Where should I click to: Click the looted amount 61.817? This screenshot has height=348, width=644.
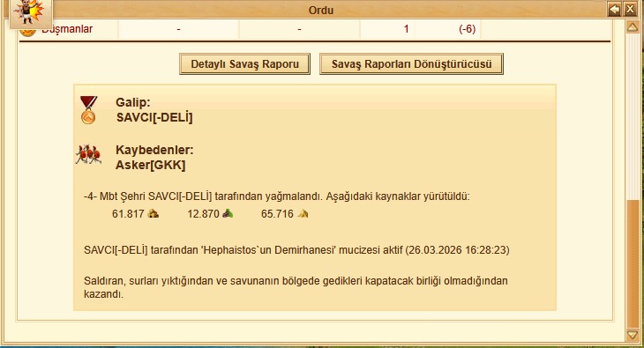[128, 214]
